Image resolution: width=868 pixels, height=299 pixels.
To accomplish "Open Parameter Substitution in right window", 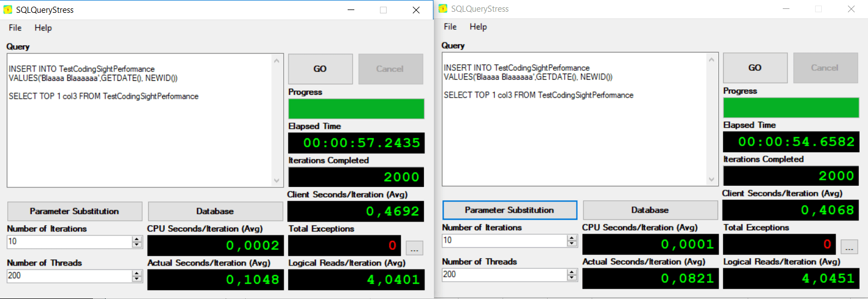I will pos(510,210).
